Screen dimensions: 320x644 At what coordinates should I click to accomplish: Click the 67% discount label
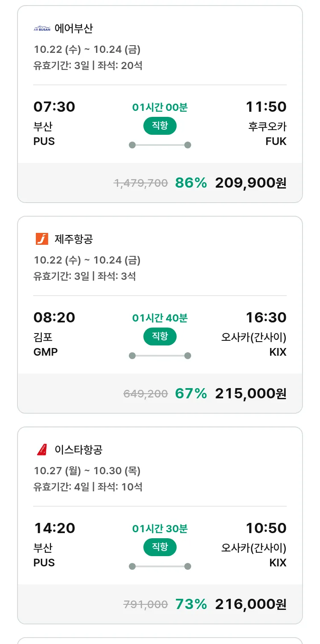[191, 394]
